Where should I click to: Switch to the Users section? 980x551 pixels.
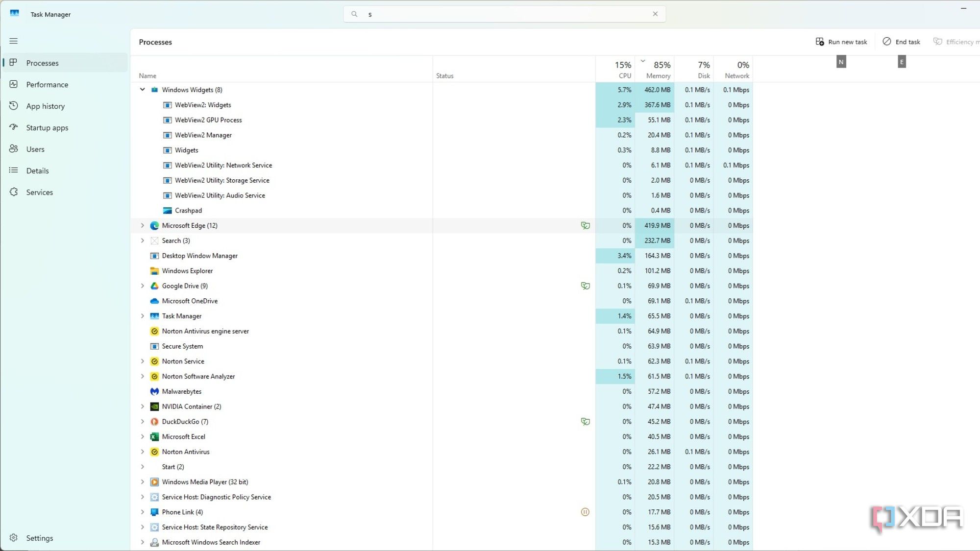pos(34,149)
